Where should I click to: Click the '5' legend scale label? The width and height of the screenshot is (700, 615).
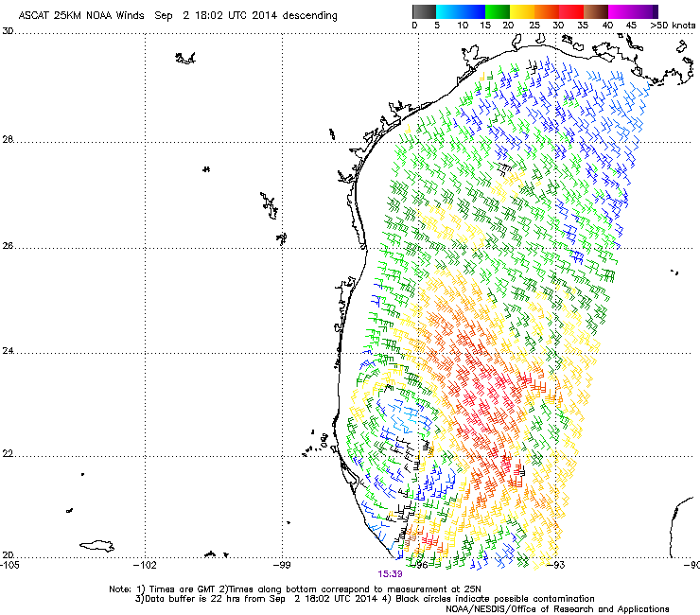coord(437,26)
